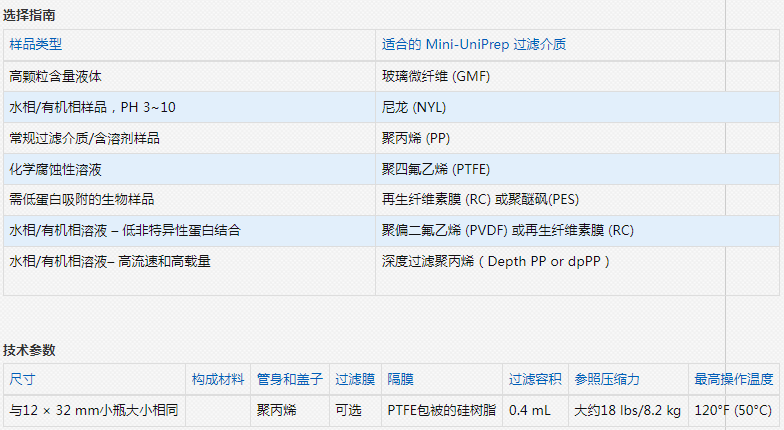Click the 玻璃微纤维 (GMF) cell
This screenshot has height=430, width=784.
click(x=435, y=76)
